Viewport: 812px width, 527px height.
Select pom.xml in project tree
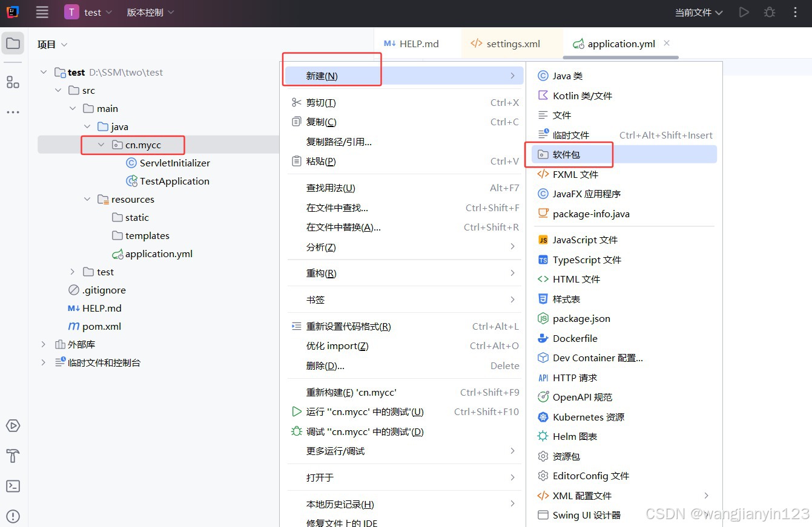[x=94, y=326]
